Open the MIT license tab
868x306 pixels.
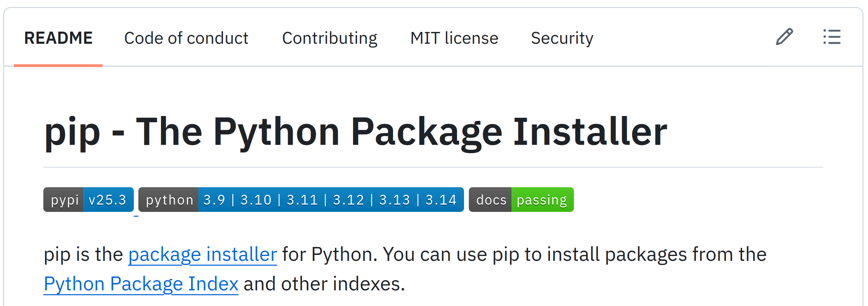pyautogui.click(x=454, y=38)
